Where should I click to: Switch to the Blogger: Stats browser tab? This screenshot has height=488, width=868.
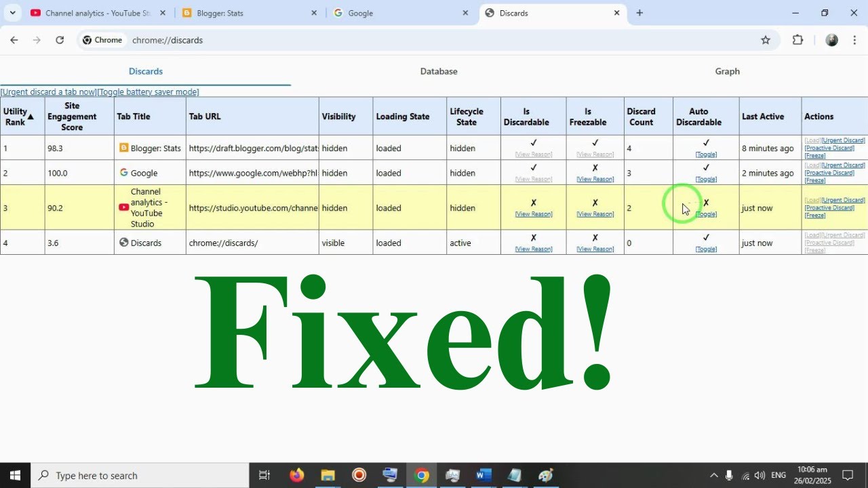(x=248, y=13)
